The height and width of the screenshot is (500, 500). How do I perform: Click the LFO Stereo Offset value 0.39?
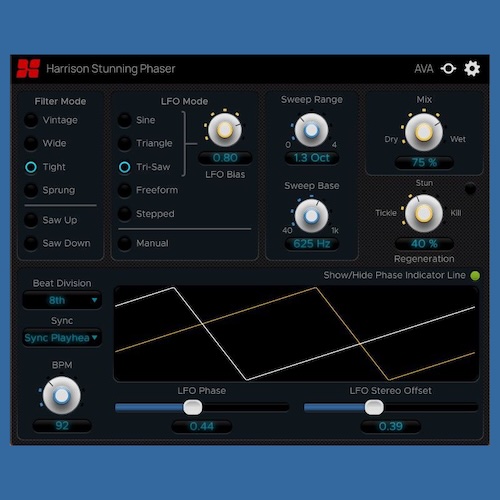click(x=391, y=426)
